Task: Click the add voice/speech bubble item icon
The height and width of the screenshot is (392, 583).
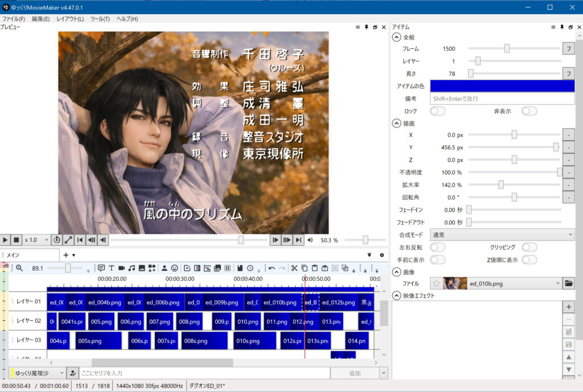Action: [x=101, y=268]
